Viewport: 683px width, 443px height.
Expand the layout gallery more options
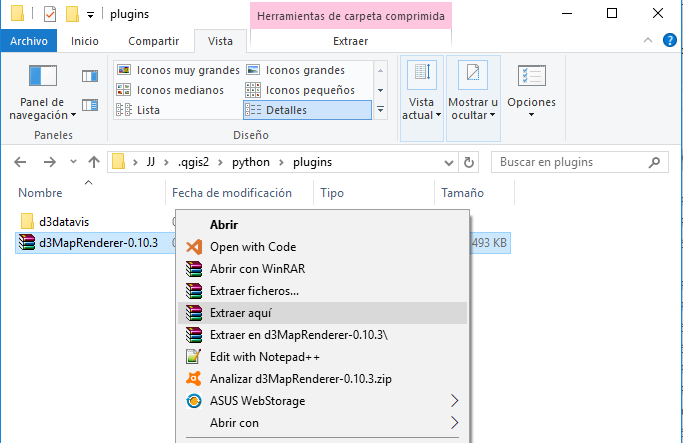(380, 109)
